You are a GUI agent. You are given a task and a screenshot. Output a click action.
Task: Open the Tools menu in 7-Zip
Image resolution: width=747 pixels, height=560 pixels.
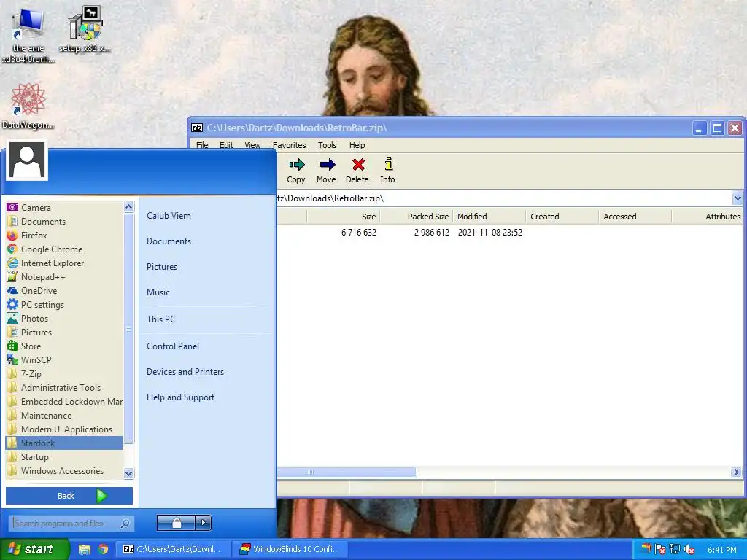click(328, 145)
